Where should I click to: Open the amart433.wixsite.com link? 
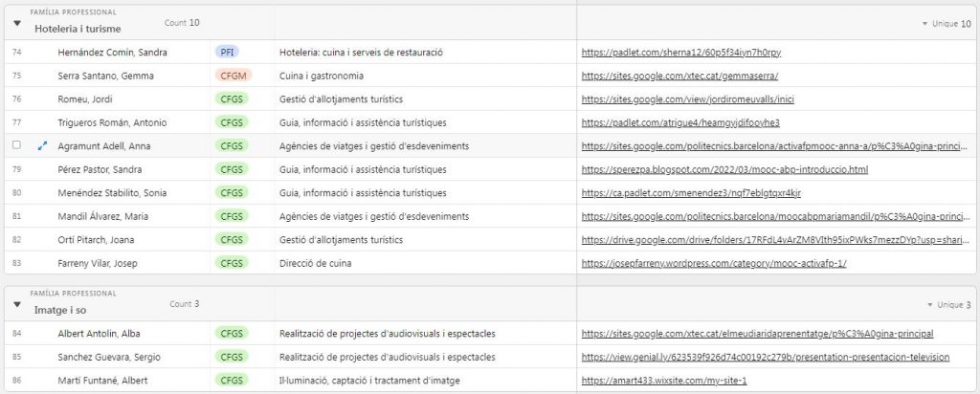(x=663, y=381)
